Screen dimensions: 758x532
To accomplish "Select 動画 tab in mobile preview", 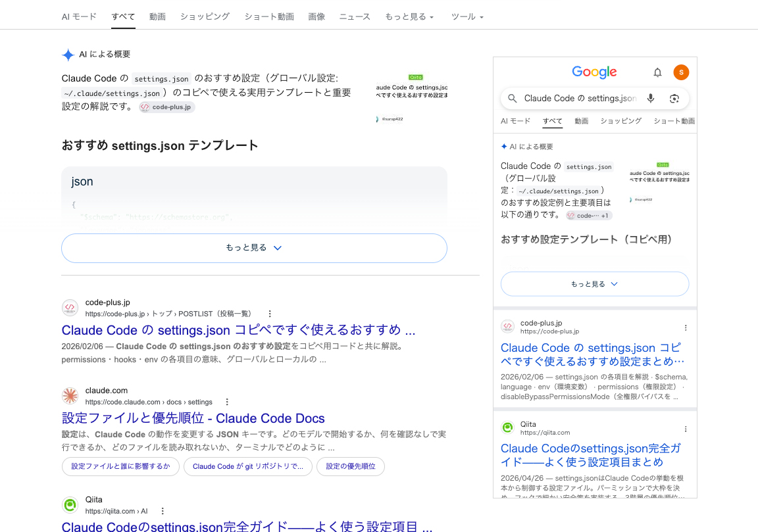I will 581,121.
